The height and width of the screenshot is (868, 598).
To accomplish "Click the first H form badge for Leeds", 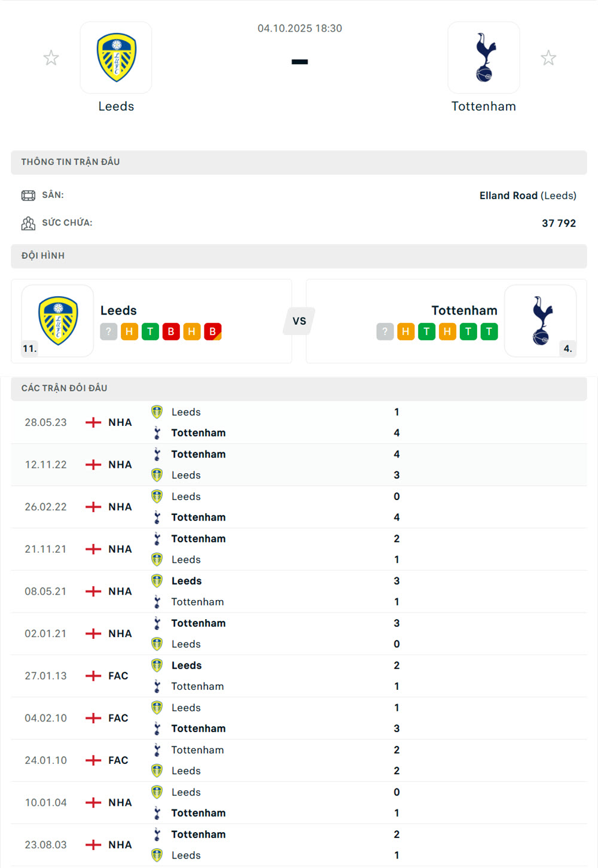I will pos(129,331).
